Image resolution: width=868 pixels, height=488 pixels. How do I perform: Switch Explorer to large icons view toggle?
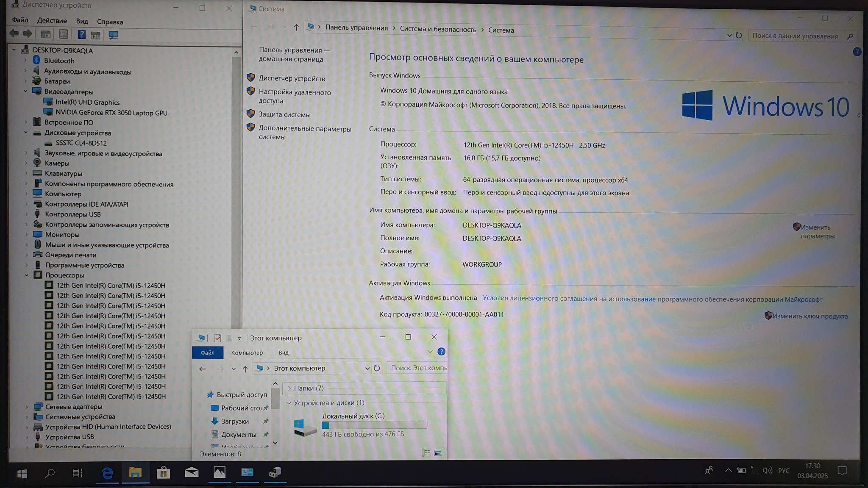click(x=438, y=453)
